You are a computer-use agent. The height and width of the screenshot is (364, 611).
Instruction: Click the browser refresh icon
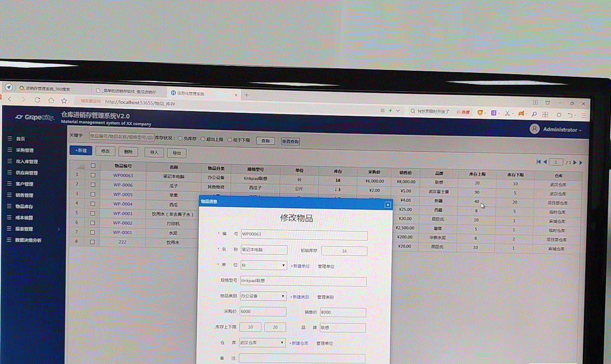(37, 100)
